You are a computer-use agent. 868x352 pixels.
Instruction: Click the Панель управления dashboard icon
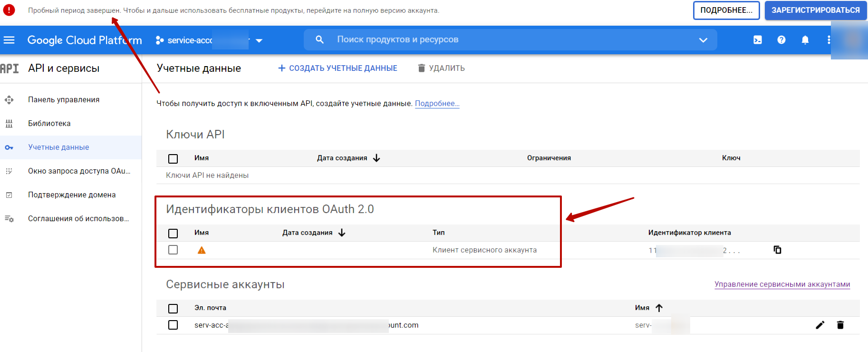coord(9,100)
